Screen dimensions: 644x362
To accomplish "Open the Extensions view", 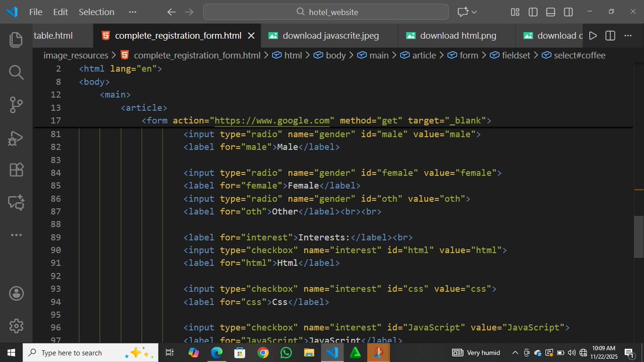I will pos(16,170).
